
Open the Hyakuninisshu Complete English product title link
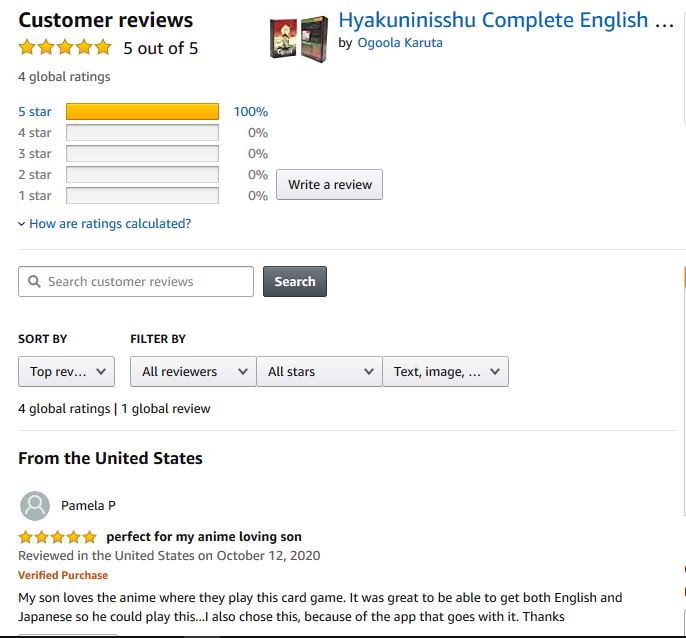pyautogui.click(x=506, y=20)
